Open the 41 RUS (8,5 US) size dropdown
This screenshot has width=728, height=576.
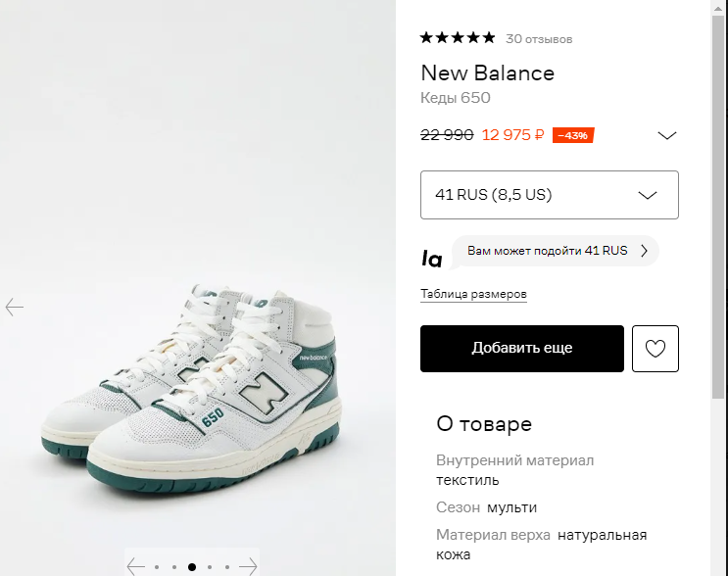(549, 195)
